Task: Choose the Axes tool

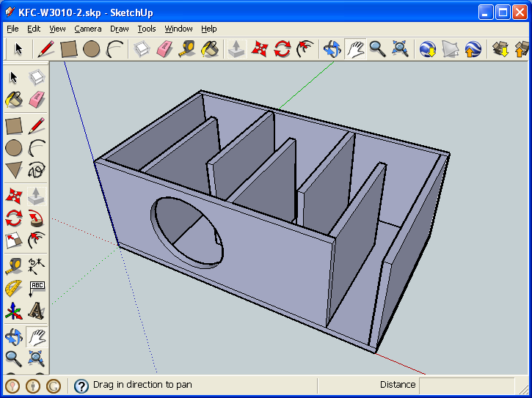Action: coord(13,311)
